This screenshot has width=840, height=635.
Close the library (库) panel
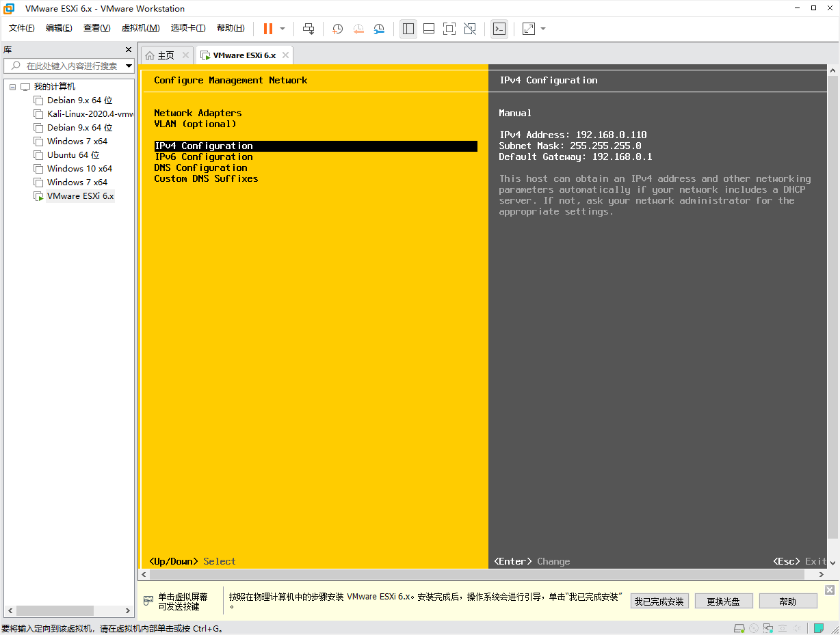[x=129, y=50]
